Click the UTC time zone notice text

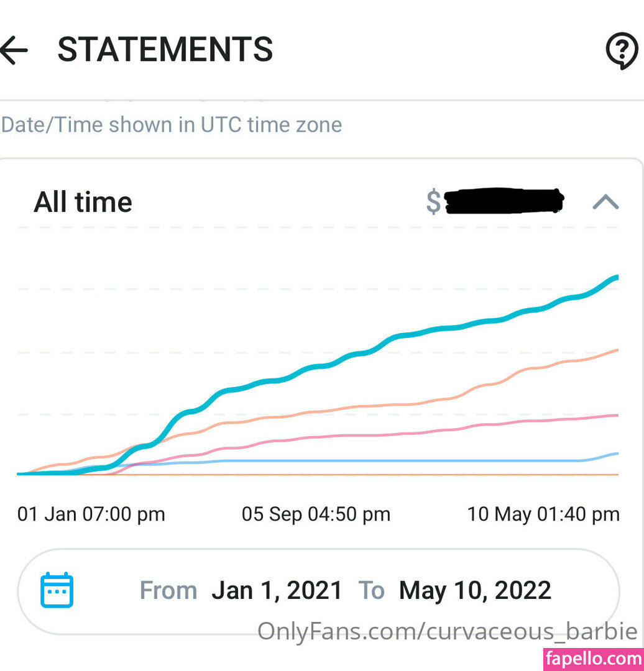tap(172, 125)
